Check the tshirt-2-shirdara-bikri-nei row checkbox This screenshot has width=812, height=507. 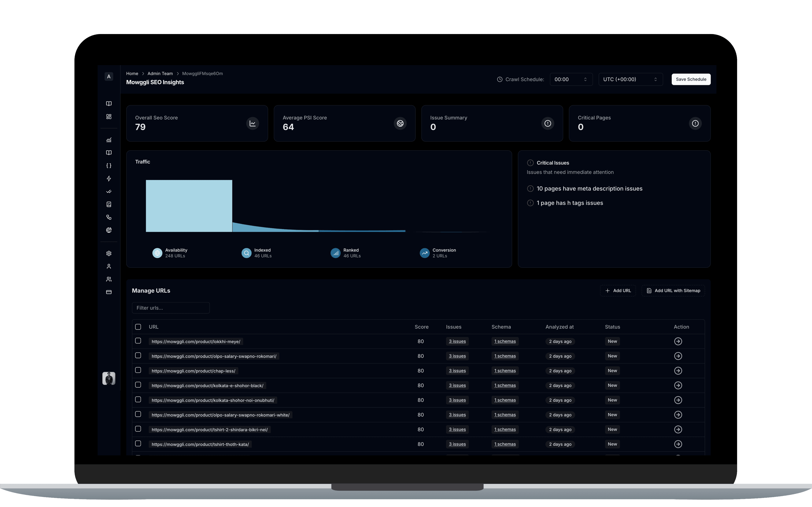(x=138, y=429)
